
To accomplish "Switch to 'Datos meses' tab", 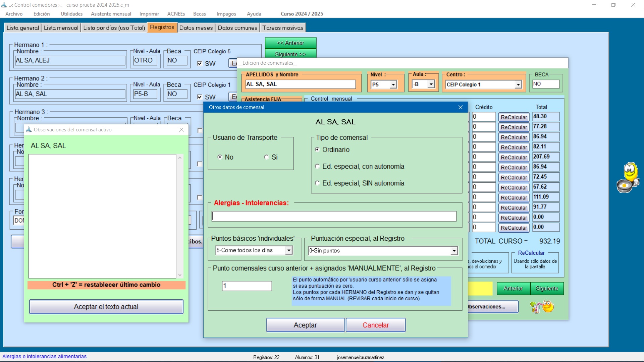I will (196, 28).
